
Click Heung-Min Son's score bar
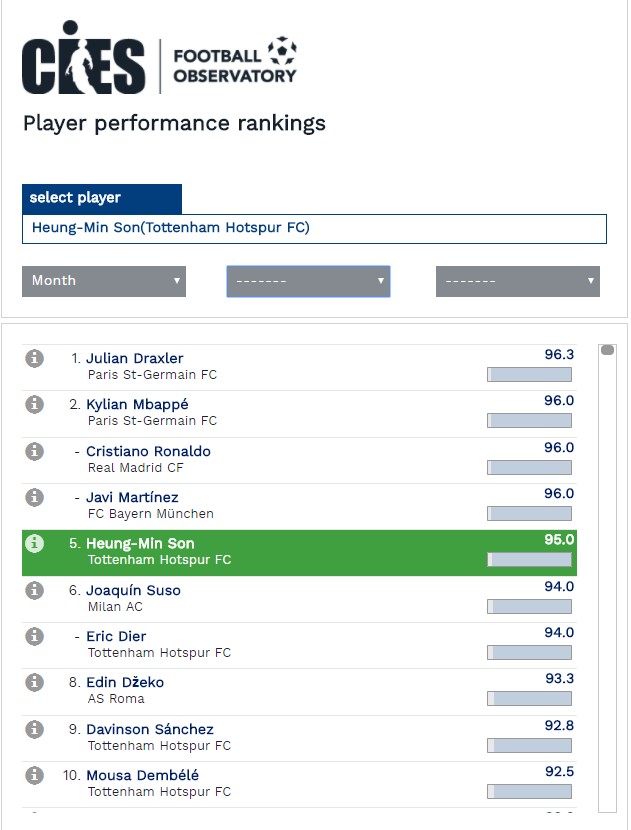[x=529, y=560]
